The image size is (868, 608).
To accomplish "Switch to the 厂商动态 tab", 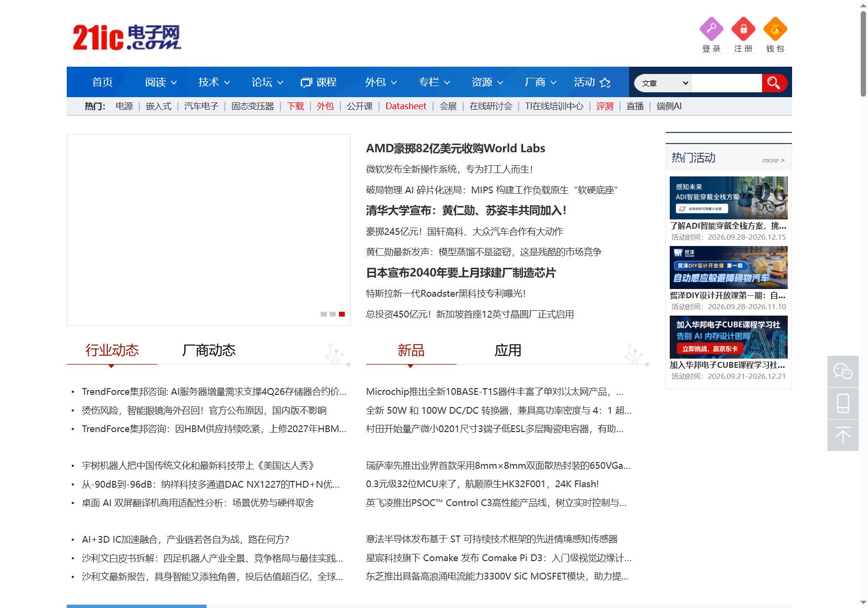I will (208, 350).
